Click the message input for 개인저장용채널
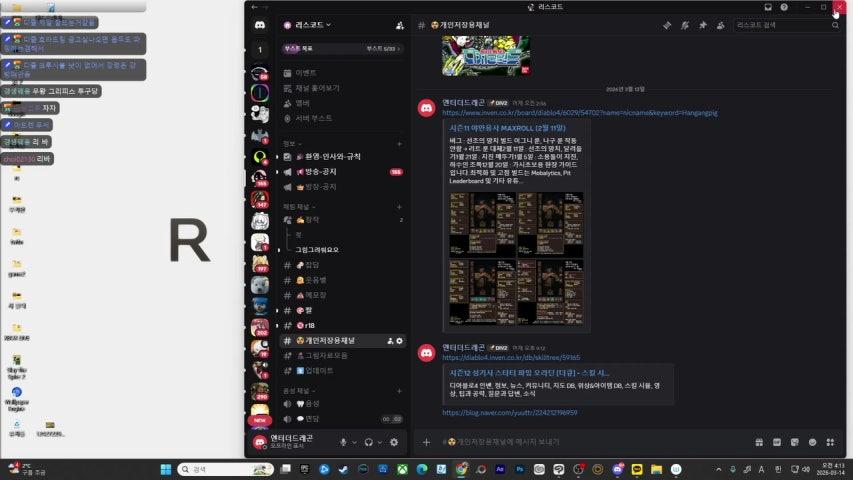853x480 pixels. tap(593, 442)
